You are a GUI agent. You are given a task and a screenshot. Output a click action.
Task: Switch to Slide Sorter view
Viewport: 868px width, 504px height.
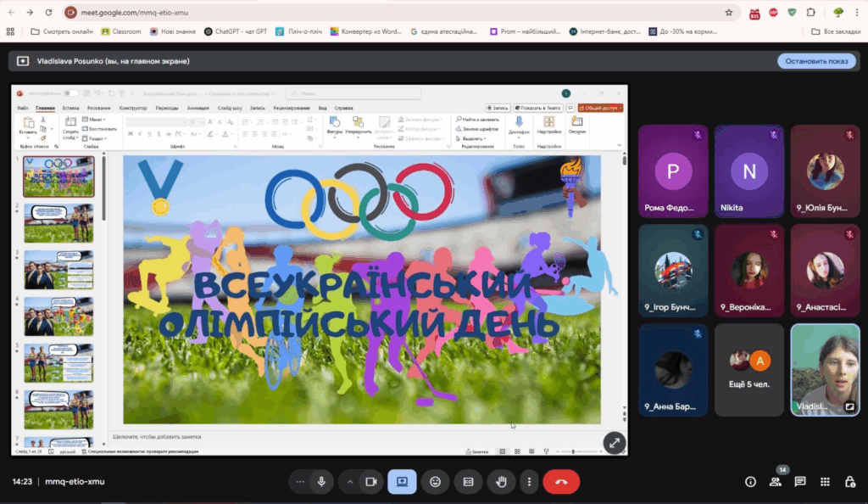517,451
